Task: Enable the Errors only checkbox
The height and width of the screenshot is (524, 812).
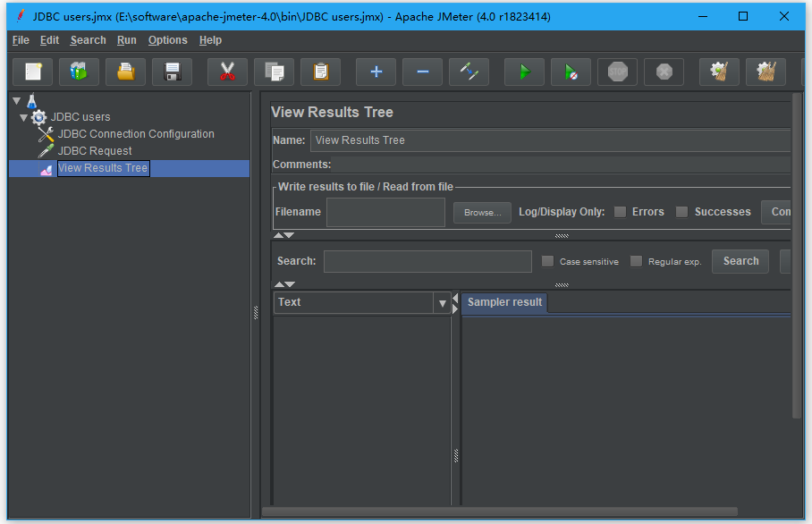Action: pos(620,212)
